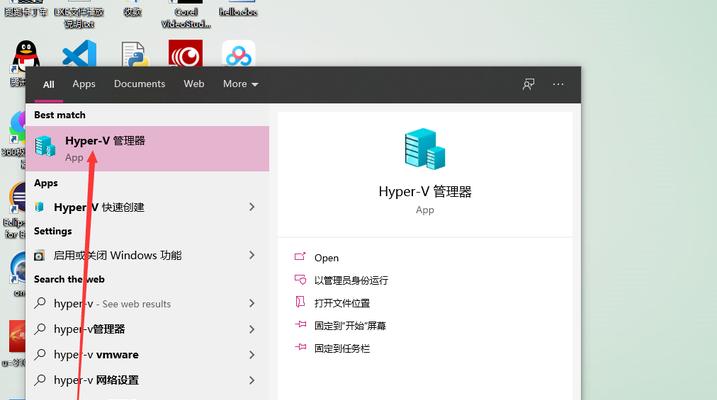717x400 pixels.
Task: Choose 固定到任务栏 action
Action: (x=342, y=349)
